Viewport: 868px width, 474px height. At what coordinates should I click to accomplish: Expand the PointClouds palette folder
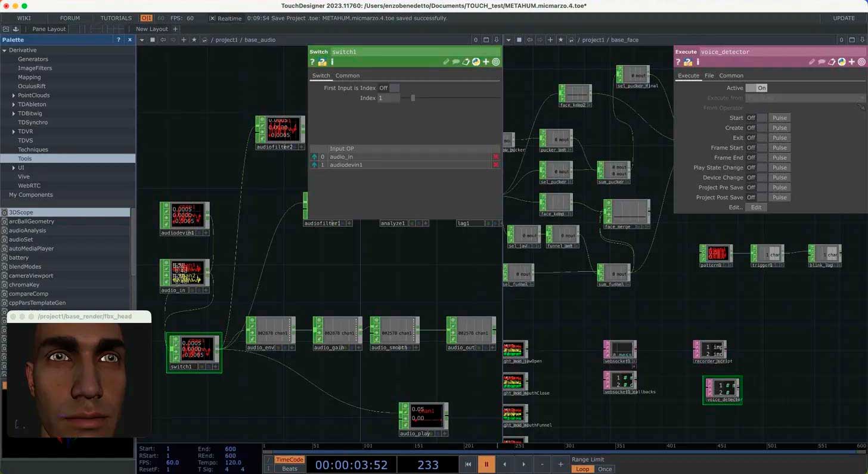coord(14,95)
